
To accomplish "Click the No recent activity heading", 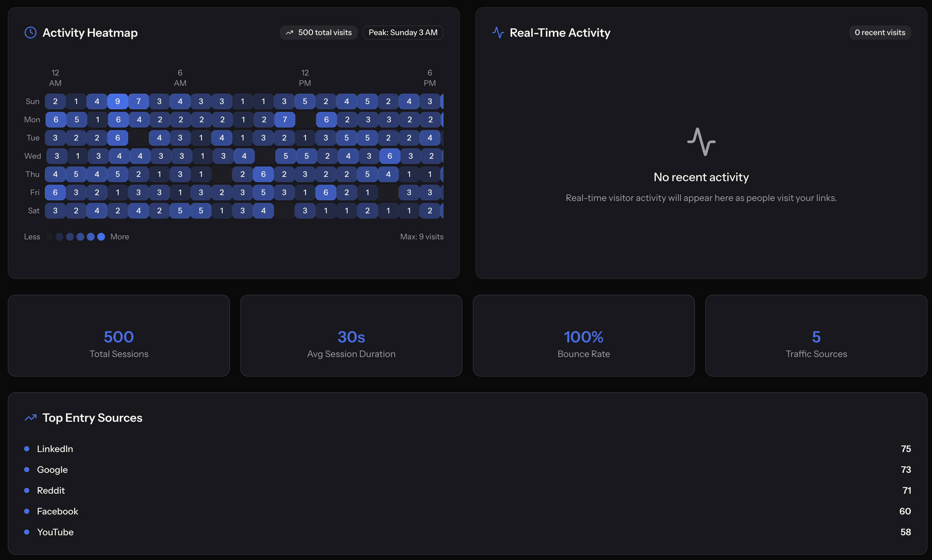I will [701, 177].
